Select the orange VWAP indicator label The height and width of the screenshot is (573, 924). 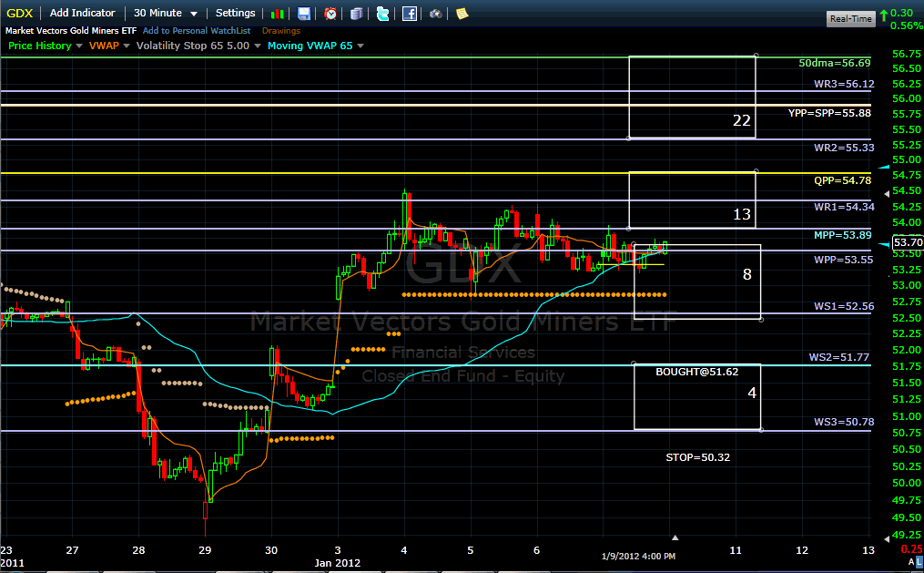coord(104,46)
